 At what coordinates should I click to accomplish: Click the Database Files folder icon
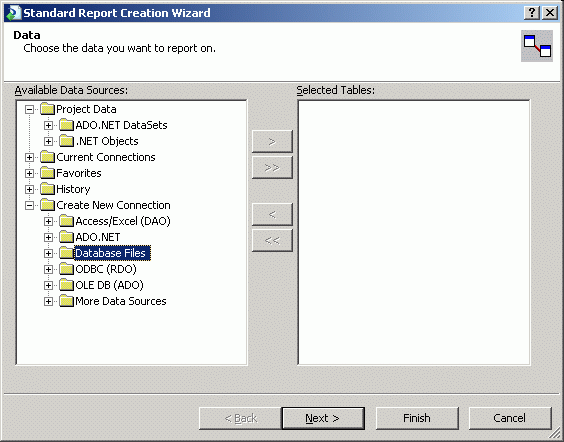coord(66,253)
